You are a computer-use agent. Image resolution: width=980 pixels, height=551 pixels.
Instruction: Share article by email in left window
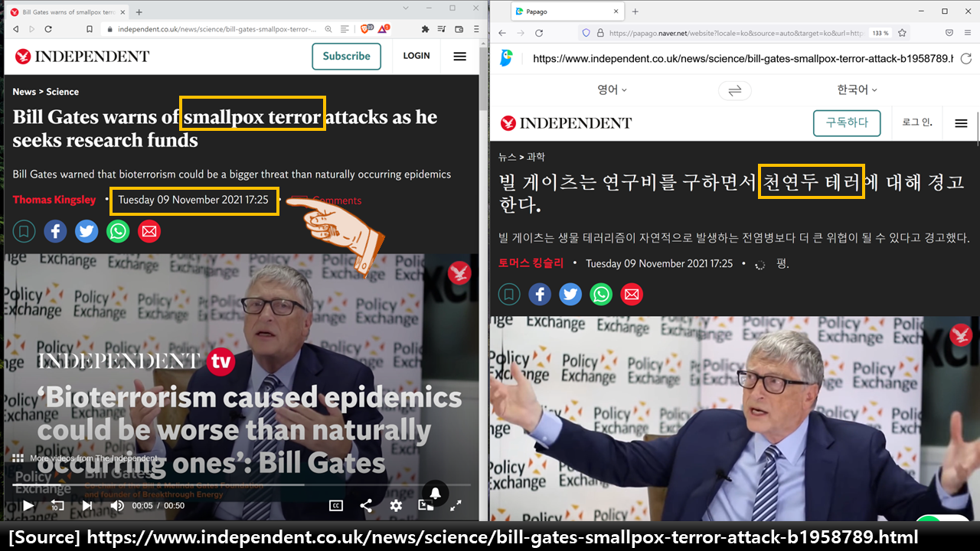[x=149, y=231]
